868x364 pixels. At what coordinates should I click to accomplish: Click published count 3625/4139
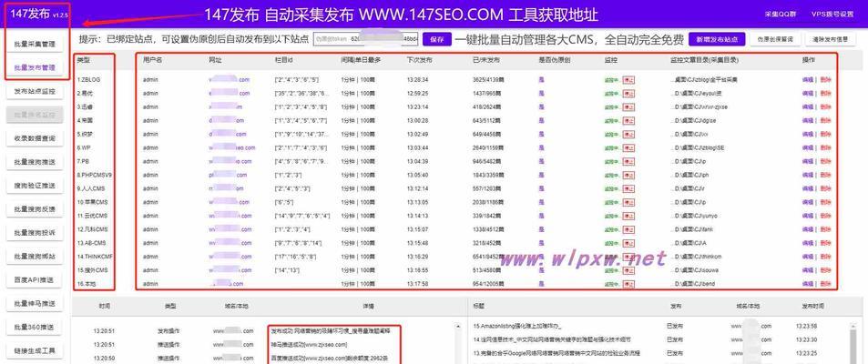pos(489,80)
